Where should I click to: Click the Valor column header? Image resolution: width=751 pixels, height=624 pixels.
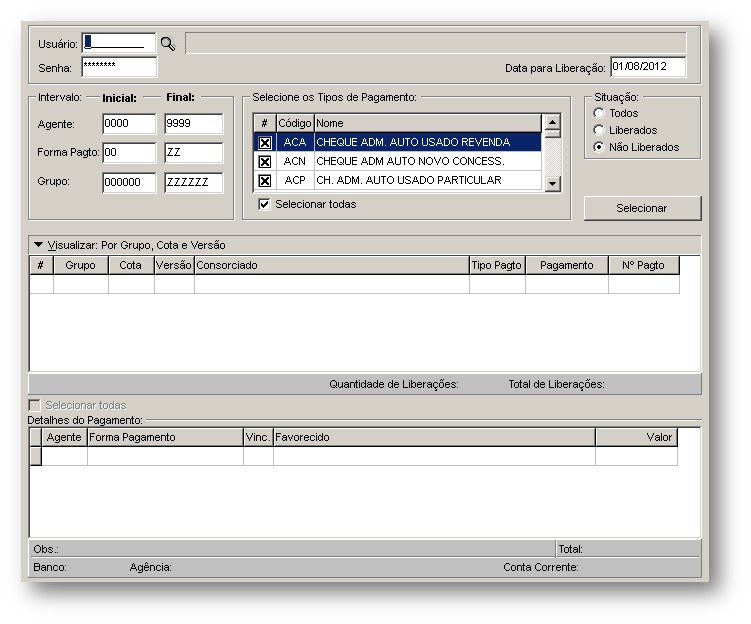[636, 437]
